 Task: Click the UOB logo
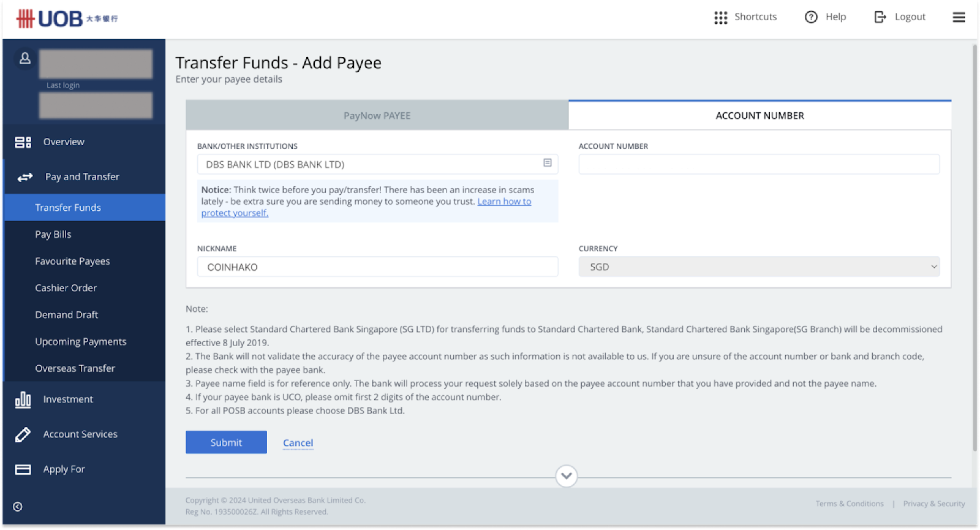point(67,19)
